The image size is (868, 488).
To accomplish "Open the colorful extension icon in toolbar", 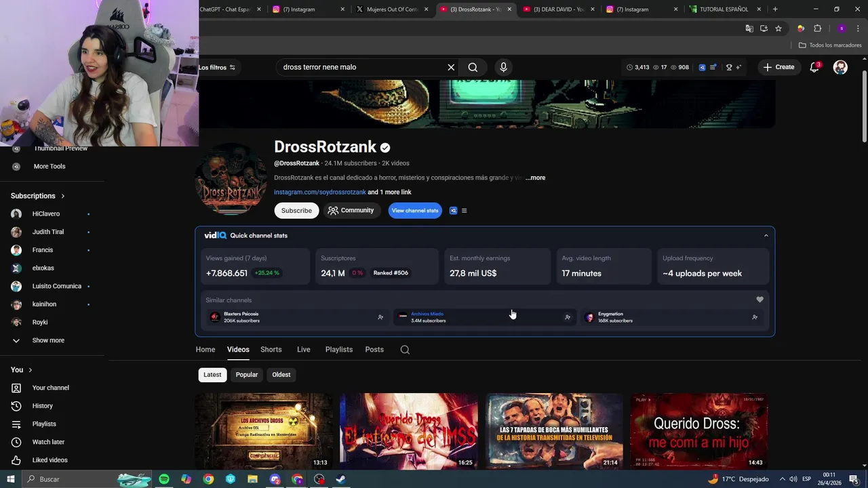I will tap(801, 28).
